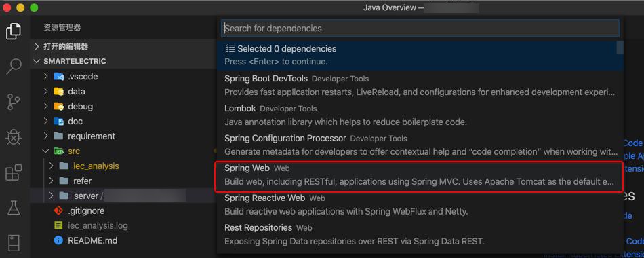Open the Extensions blocks icon
The width and height of the screenshot is (644, 258).
pyautogui.click(x=14, y=173)
